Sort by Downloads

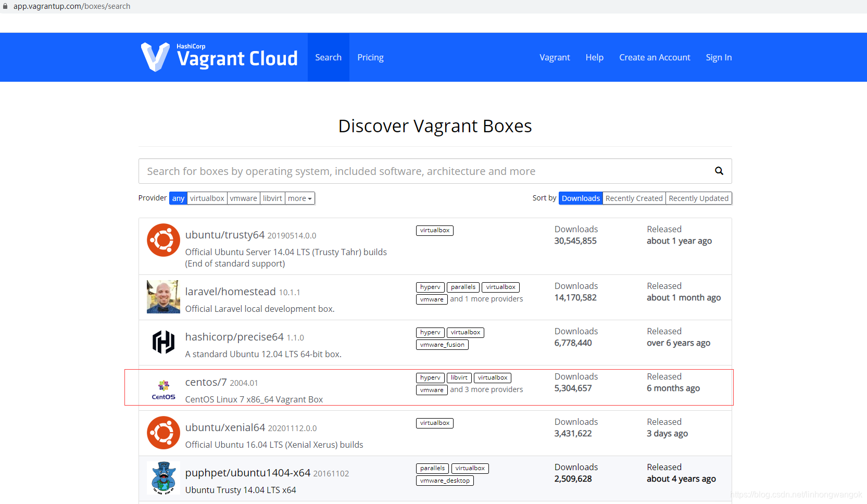point(581,198)
